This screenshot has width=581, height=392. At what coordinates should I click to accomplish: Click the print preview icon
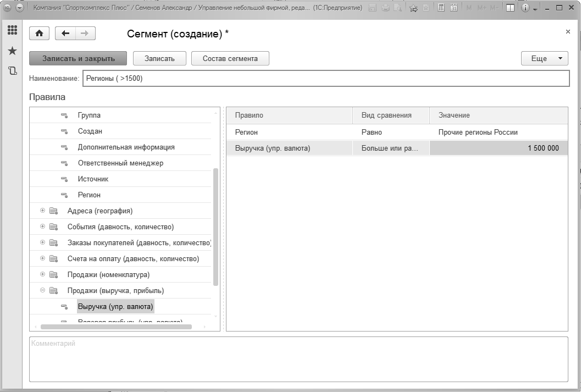pos(397,8)
